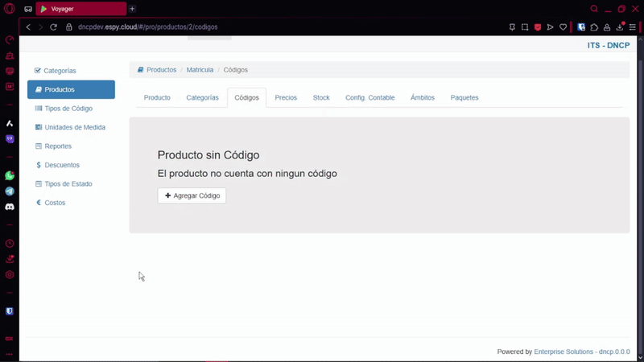
Task: Open a new browser tab
Action: point(132,9)
